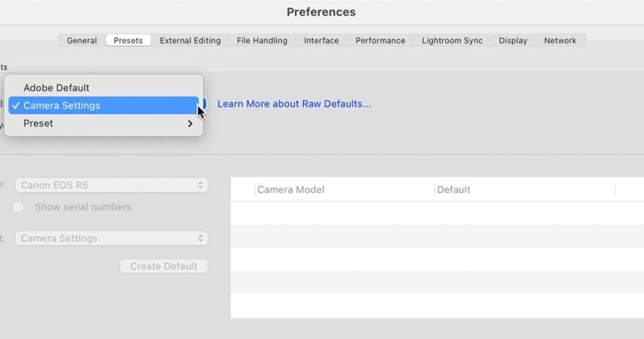Open Learn More about Raw Defaults link

294,104
